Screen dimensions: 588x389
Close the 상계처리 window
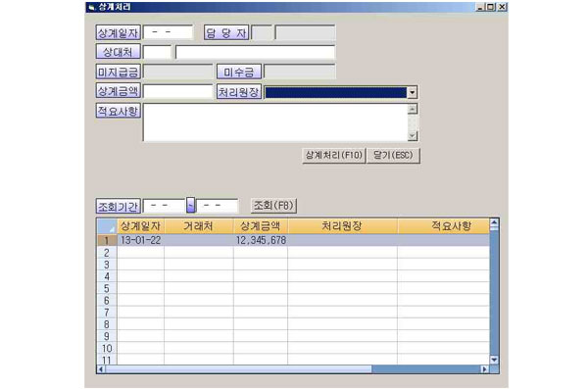[502, 7]
